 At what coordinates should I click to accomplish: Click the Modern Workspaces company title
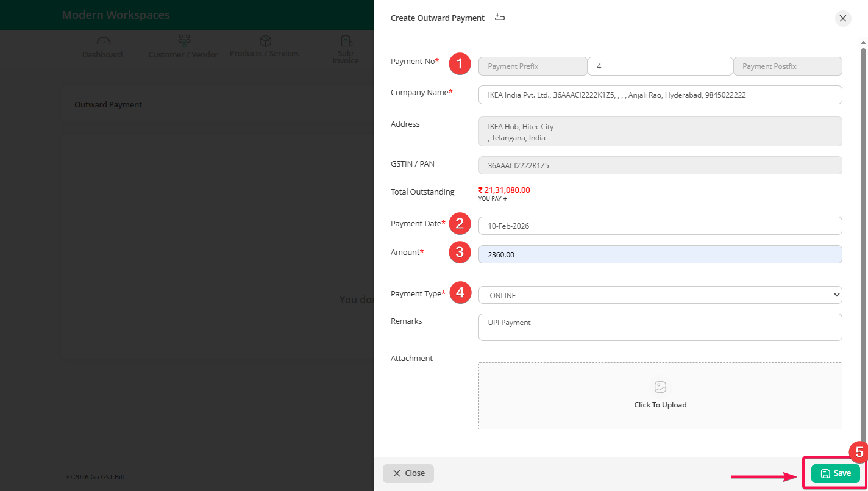tap(116, 15)
